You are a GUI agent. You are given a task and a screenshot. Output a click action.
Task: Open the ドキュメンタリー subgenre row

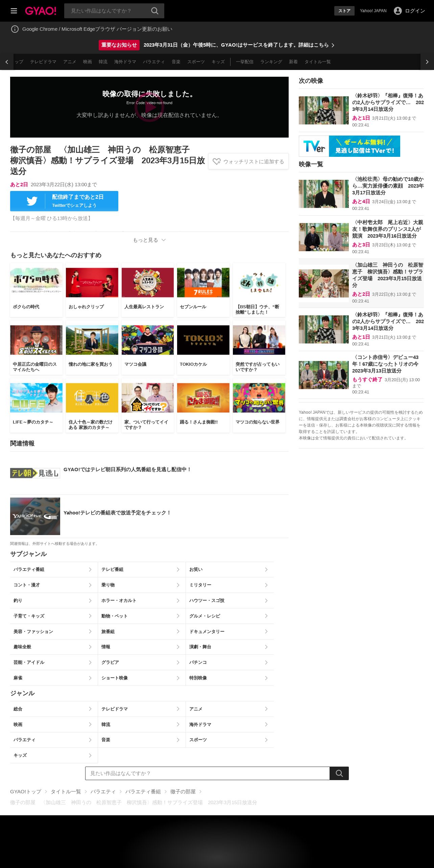coord(230,631)
